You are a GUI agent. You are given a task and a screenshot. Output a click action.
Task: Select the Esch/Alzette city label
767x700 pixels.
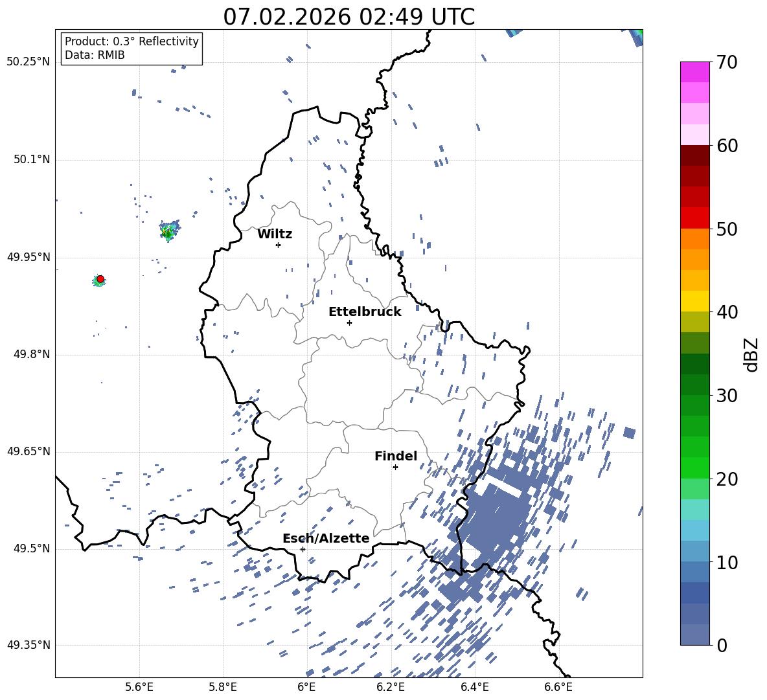point(326,538)
